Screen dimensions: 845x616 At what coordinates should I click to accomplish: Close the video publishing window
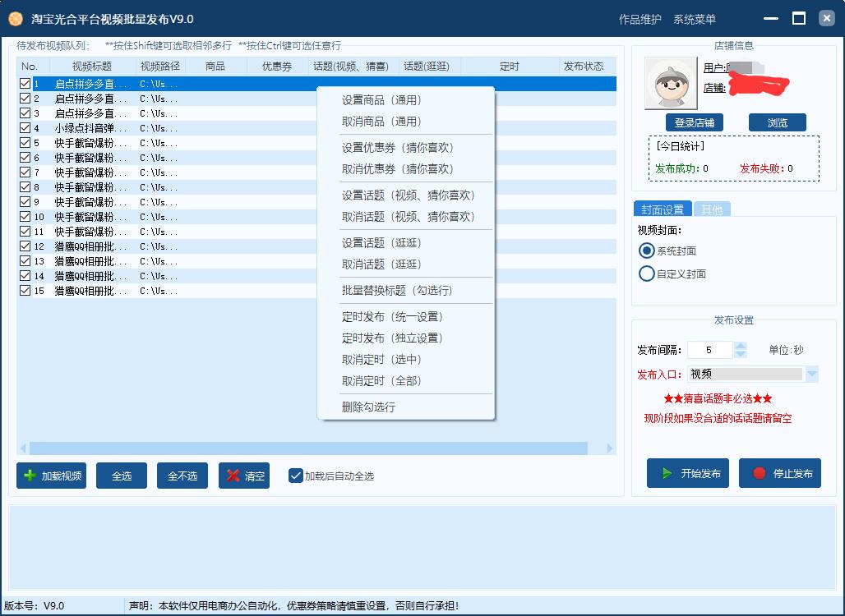(827, 19)
